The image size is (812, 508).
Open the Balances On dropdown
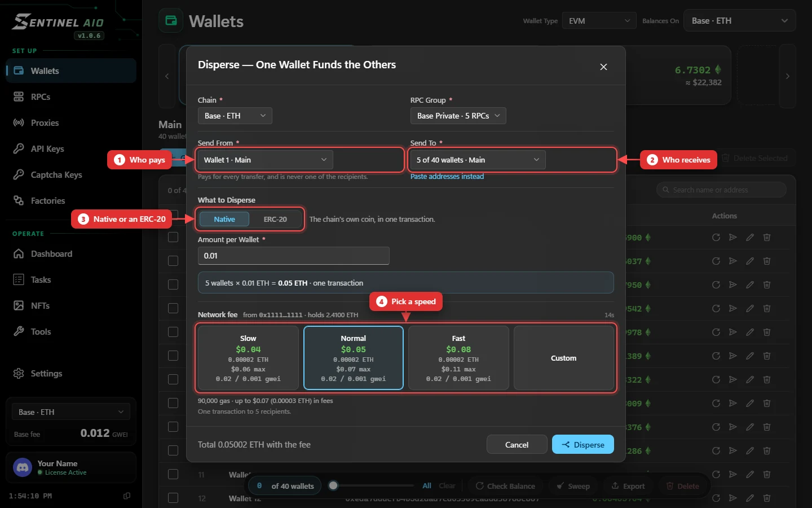pos(740,21)
